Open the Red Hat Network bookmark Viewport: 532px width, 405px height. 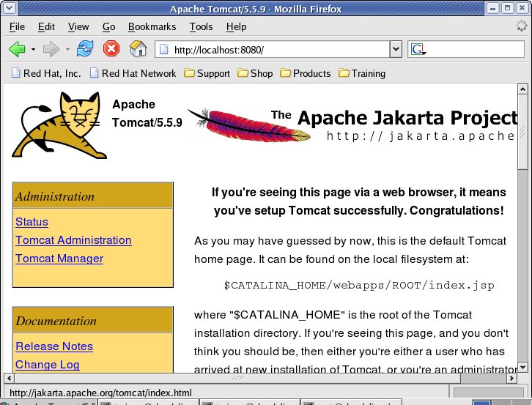(133, 73)
